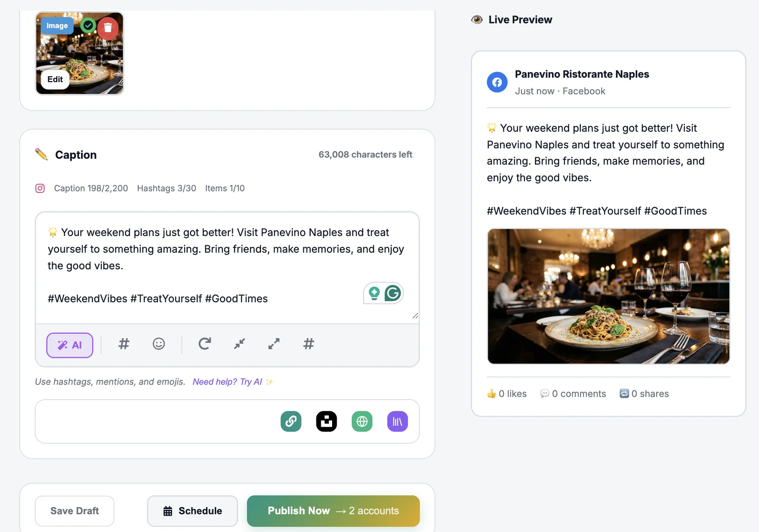Click the green checkmark on image thumbnail
The height and width of the screenshot is (532, 759).
pos(88,25)
